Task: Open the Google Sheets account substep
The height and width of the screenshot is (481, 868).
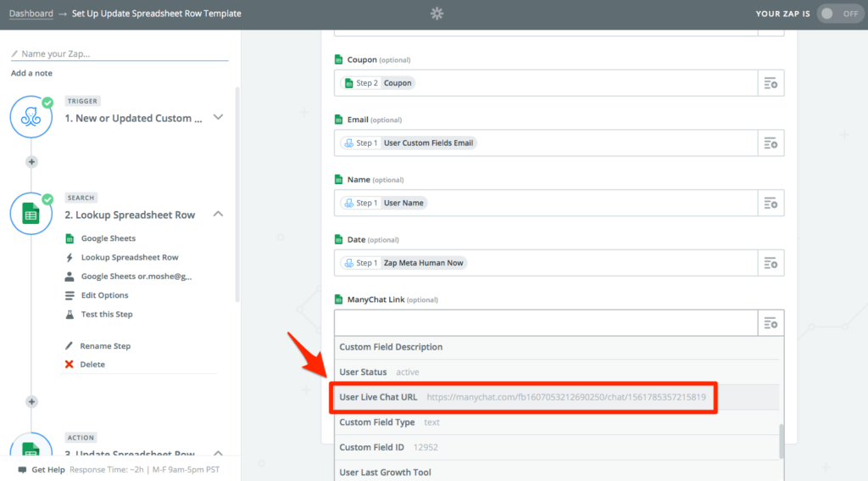Action: pos(136,276)
